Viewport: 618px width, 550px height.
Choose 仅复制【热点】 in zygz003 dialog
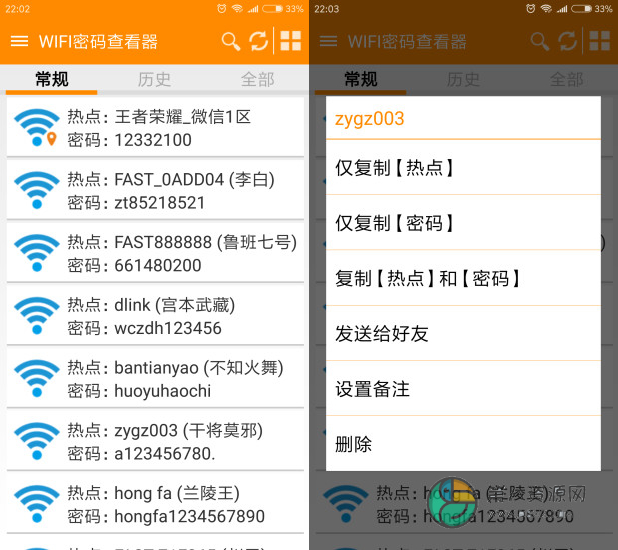[x=463, y=167]
